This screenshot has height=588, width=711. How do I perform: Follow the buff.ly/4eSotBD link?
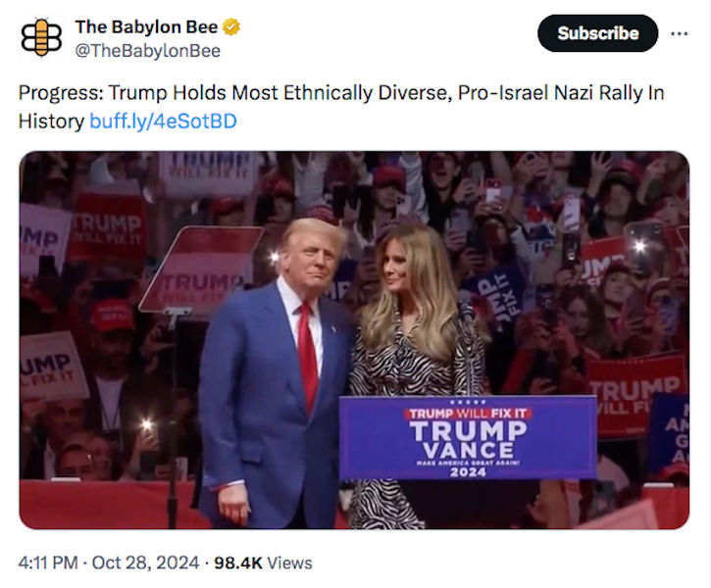tap(163, 121)
